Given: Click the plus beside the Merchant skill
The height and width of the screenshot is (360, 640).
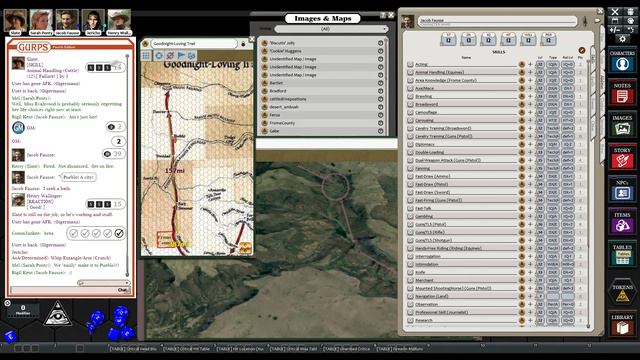Looking at the screenshot, I should click(530, 280).
